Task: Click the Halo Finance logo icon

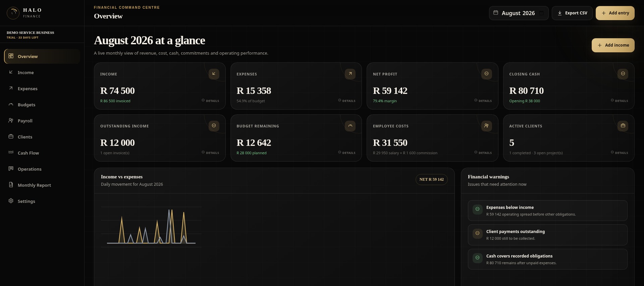Action: (x=13, y=13)
